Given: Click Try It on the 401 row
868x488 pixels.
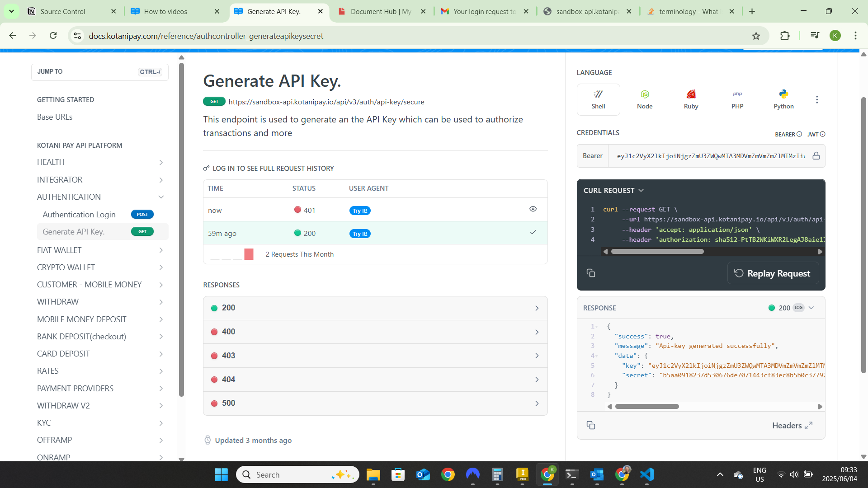Looking at the screenshot, I should pos(360,211).
